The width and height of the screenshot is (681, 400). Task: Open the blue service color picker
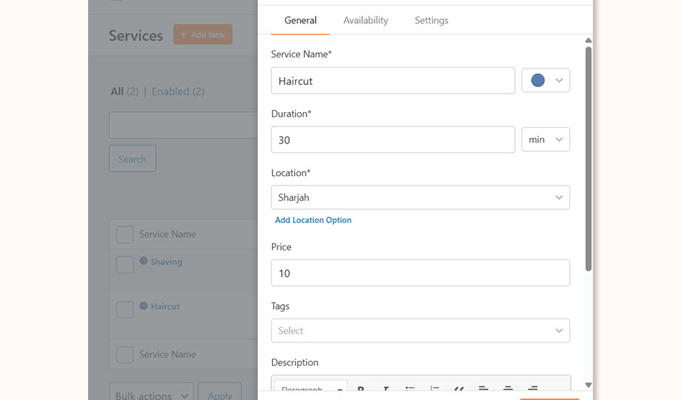pos(546,81)
